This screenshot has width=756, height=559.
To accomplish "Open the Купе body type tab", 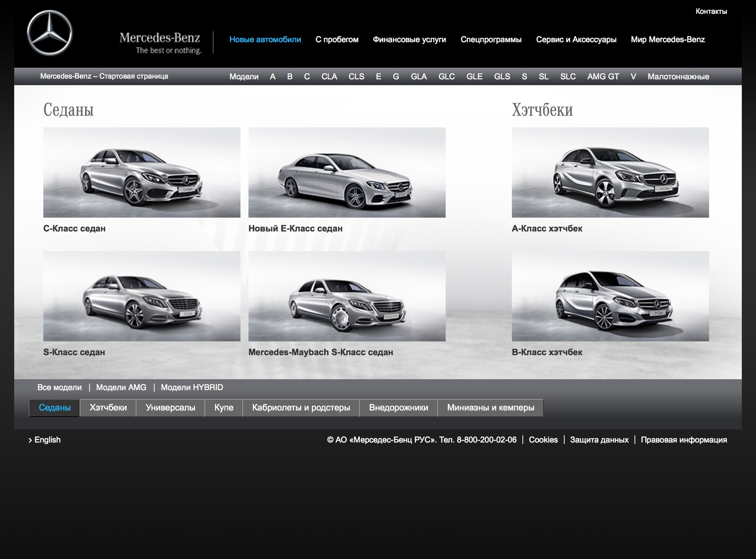I will 224,408.
